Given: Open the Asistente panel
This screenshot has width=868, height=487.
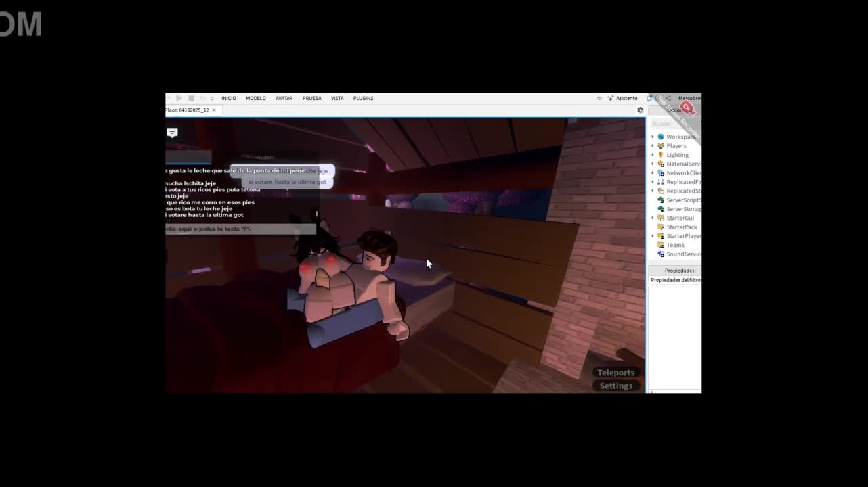Looking at the screenshot, I should [x=622, y=98].
